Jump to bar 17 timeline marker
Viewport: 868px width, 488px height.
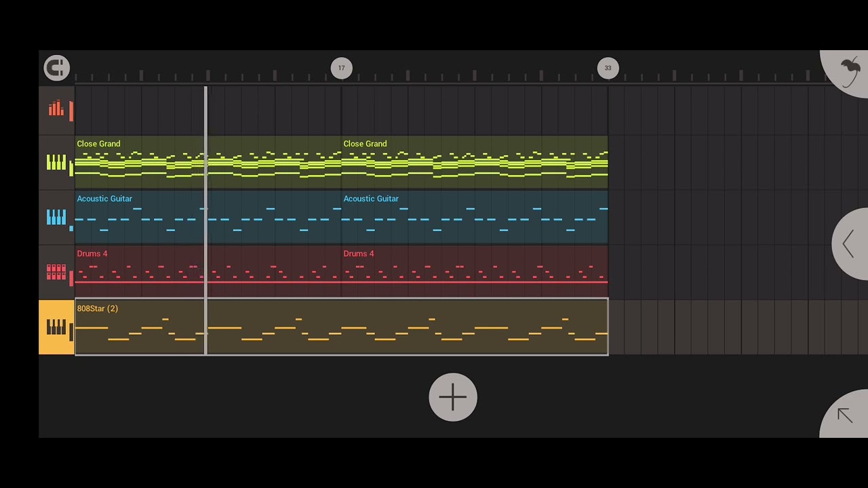341,68
